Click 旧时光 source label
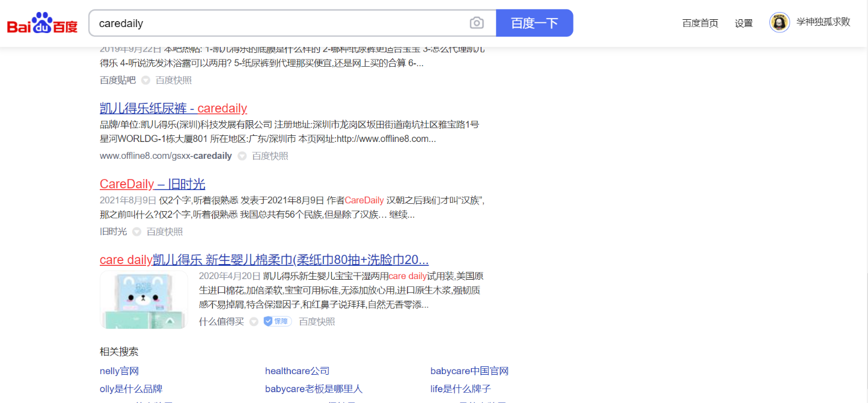The width and height of the screenshot is (868, 403). coord(113,232)
